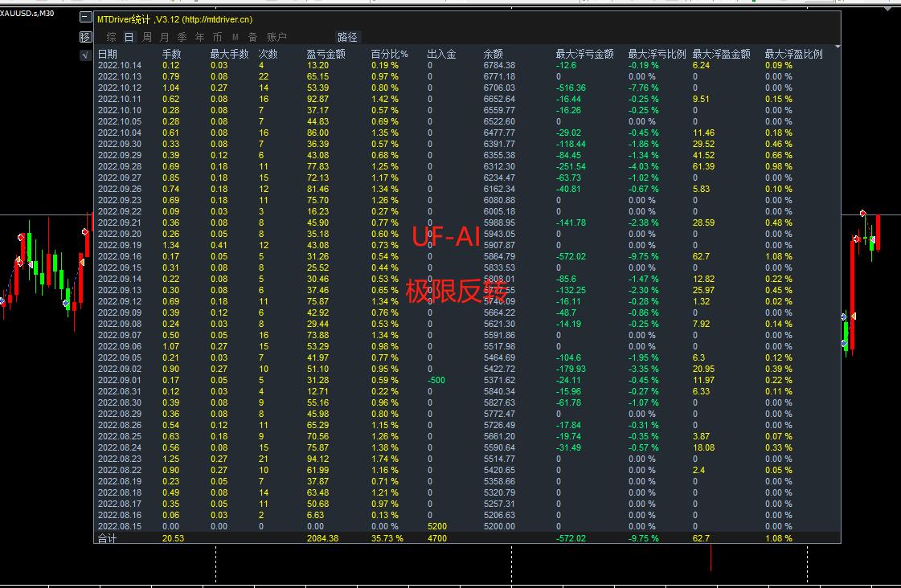Click floating profit 41.52 in the 2022.09.29 row
The height and width of the screenshot is (588, 901).
[704, 155]
